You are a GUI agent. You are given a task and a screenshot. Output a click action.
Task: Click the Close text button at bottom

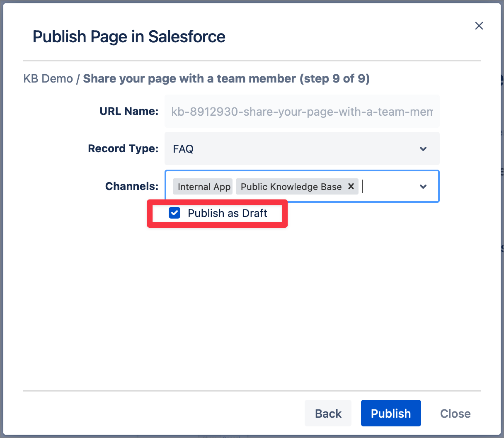click(455, 413)
